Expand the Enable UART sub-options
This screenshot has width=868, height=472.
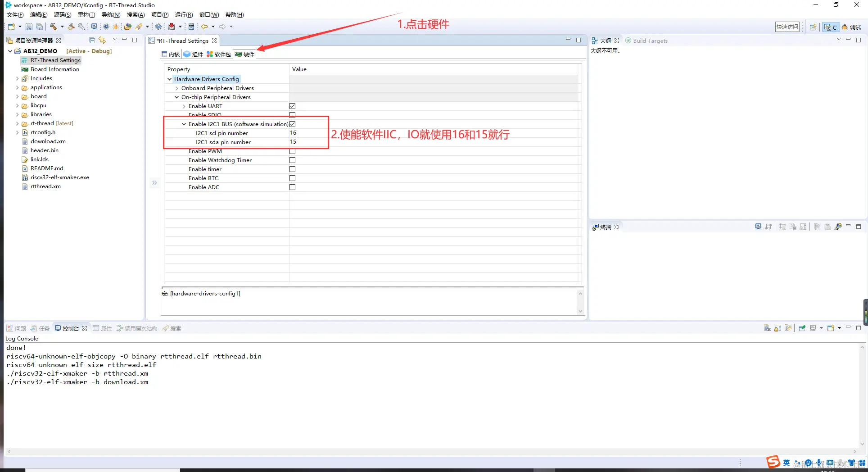[x=184, y=106]
